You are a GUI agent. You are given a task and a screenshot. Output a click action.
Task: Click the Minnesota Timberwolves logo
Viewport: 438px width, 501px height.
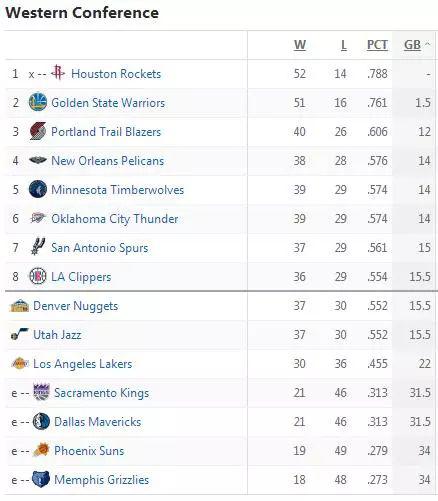click(x=38, y=189)
